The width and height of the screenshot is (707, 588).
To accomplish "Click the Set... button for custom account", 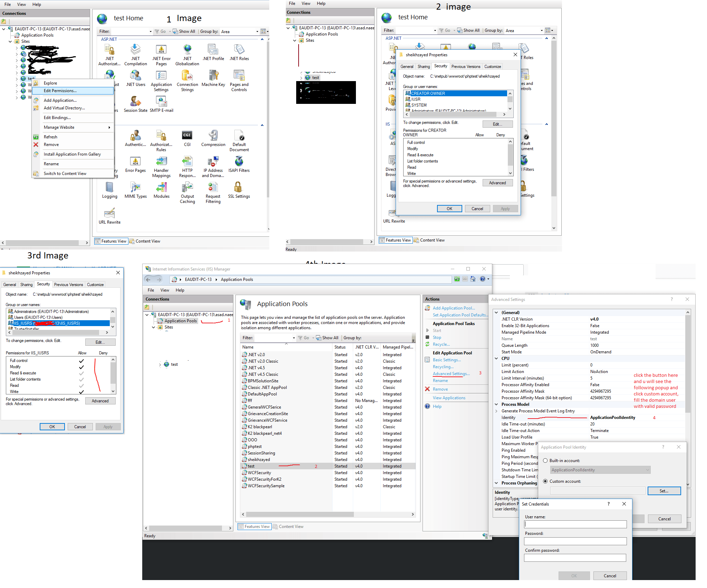I will tap(664, 491).
